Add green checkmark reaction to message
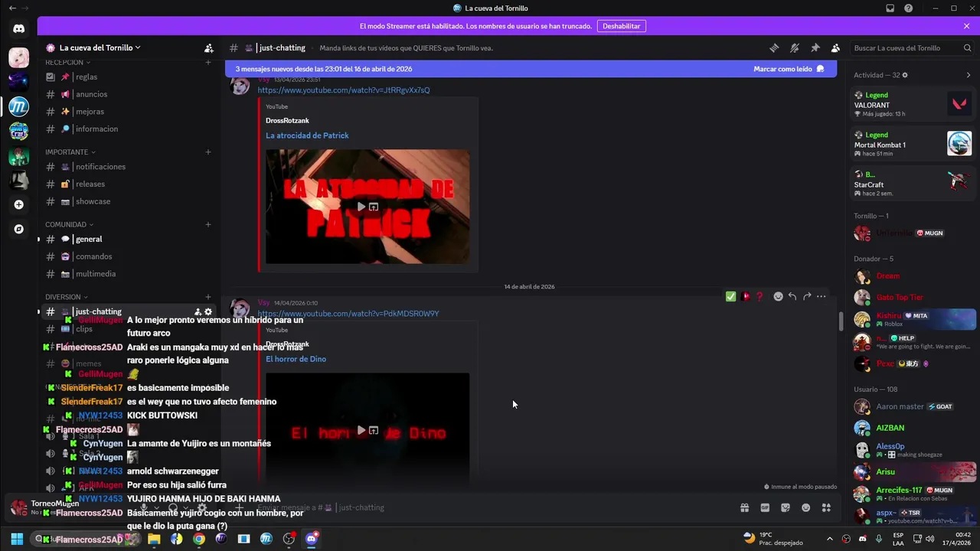The image size is (980, 551). click(x=730, y=296)
